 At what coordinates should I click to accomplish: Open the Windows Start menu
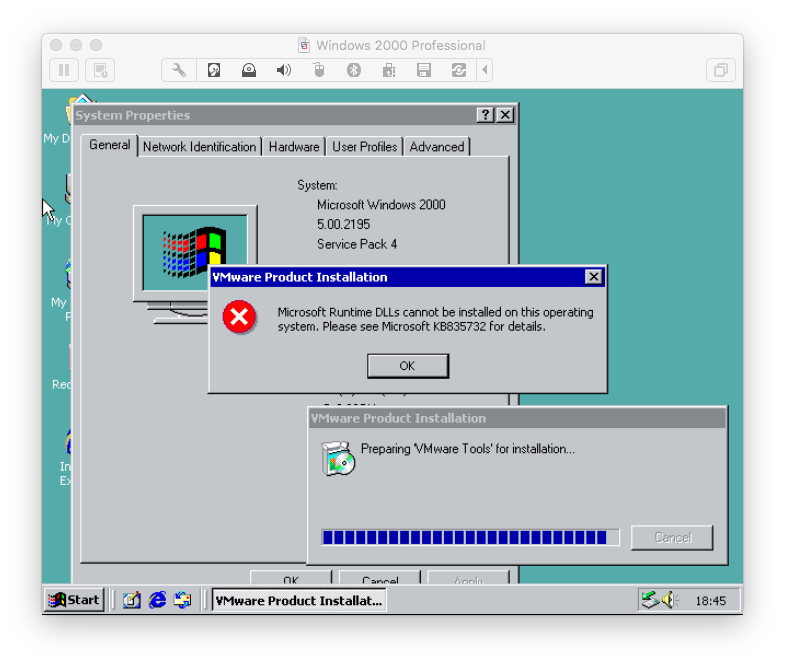click(x=75, y=600)
